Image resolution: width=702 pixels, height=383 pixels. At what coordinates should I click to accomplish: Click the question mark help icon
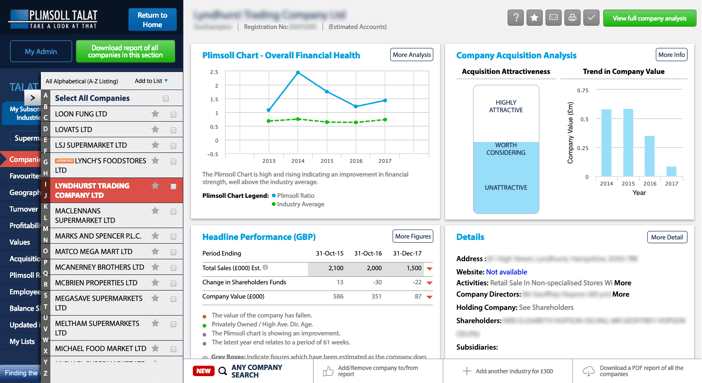tap(516, 18)
